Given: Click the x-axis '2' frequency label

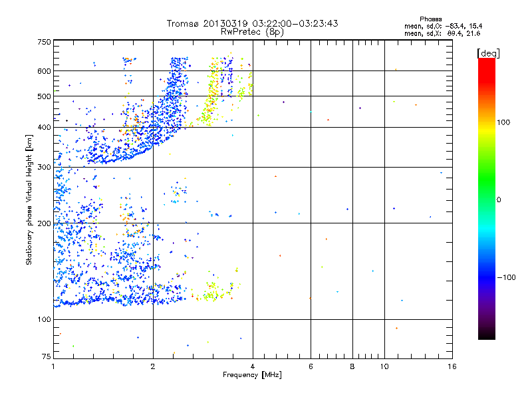Looking at the screenshot, I should (x=153, y=366).
